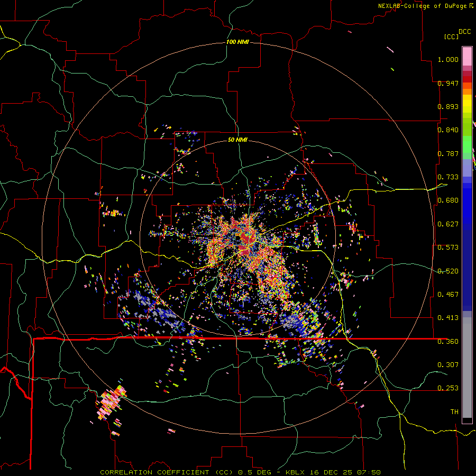Click the 0.893 legend value
The image size is (476, 476).
(x=448, y=106)
